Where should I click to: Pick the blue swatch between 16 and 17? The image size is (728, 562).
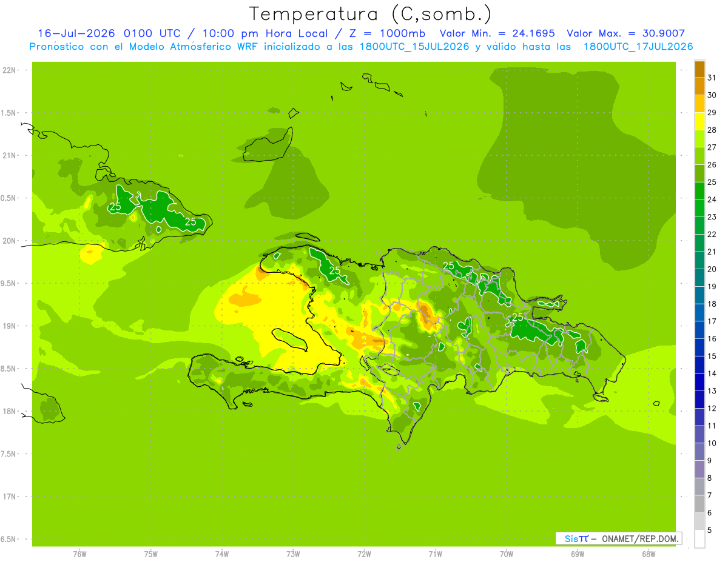pos(699,330)
